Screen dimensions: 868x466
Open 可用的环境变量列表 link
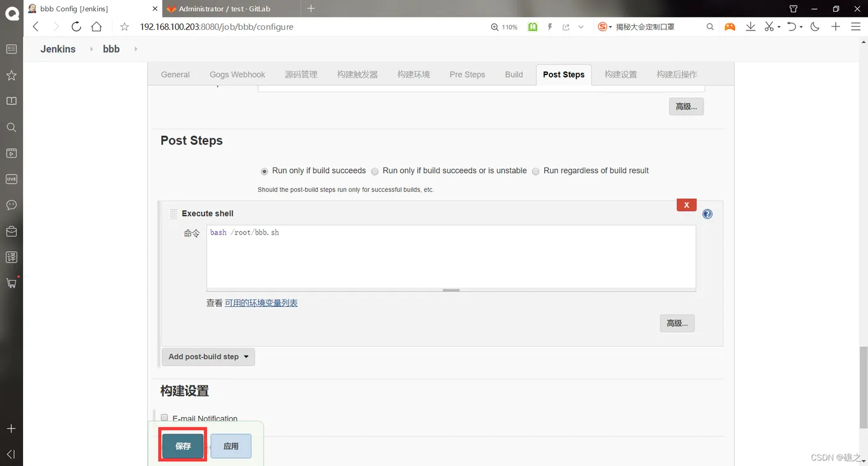261,303
